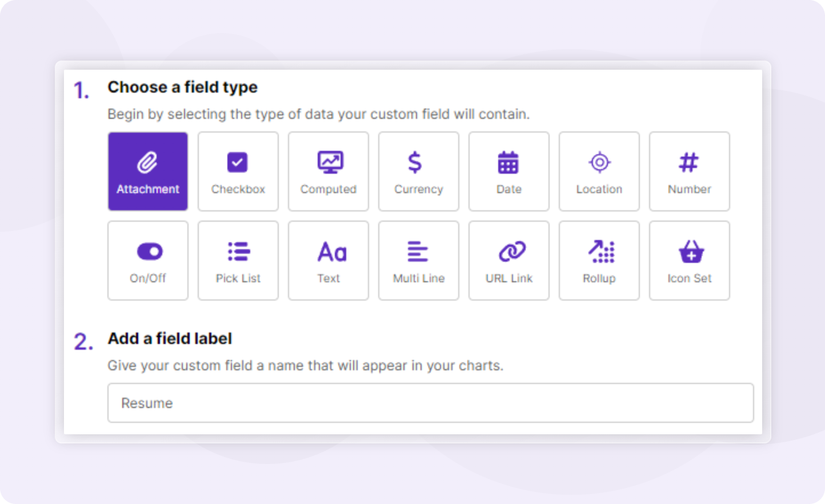Screen dimensions: 825x504
Task: Pick the URL Link field type
Action: [508, 260]
